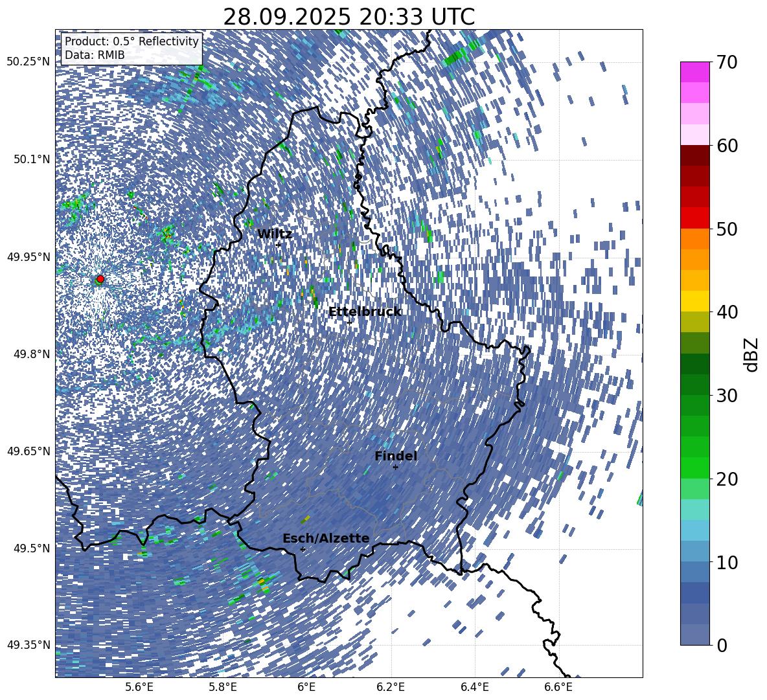Click the bright red colorbar segment above 50

[x=694, y=218]
